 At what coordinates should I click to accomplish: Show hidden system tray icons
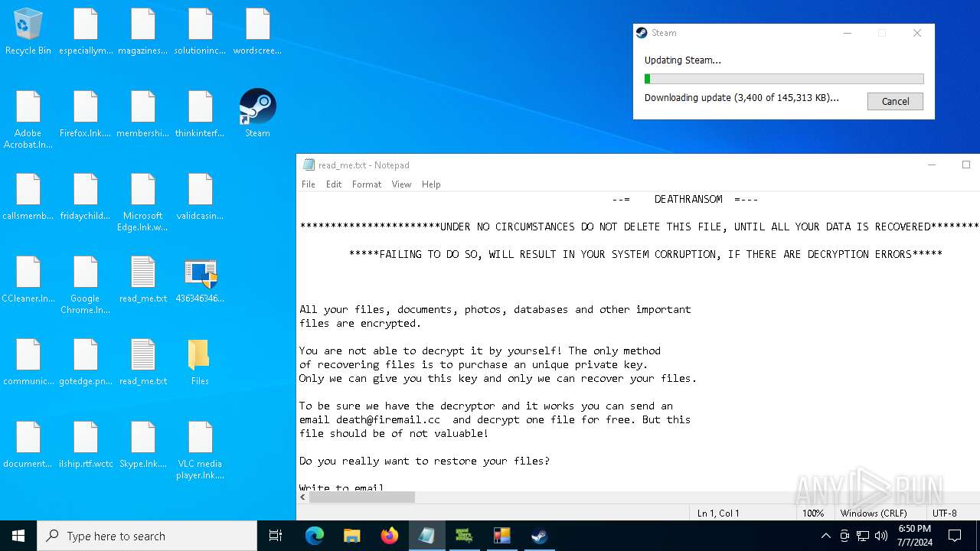(x=825, y=536)
